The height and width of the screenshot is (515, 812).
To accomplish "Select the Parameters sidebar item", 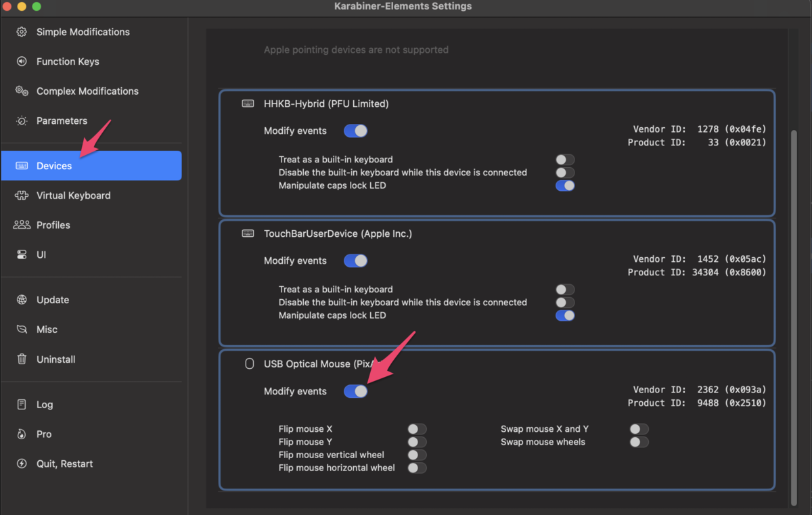I will 91,121.
